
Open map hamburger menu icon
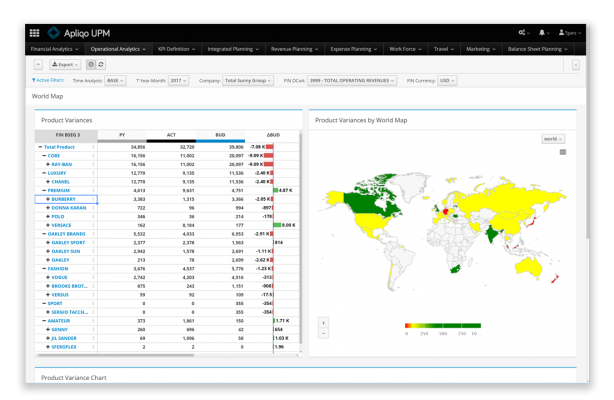(x=563, y=152)
